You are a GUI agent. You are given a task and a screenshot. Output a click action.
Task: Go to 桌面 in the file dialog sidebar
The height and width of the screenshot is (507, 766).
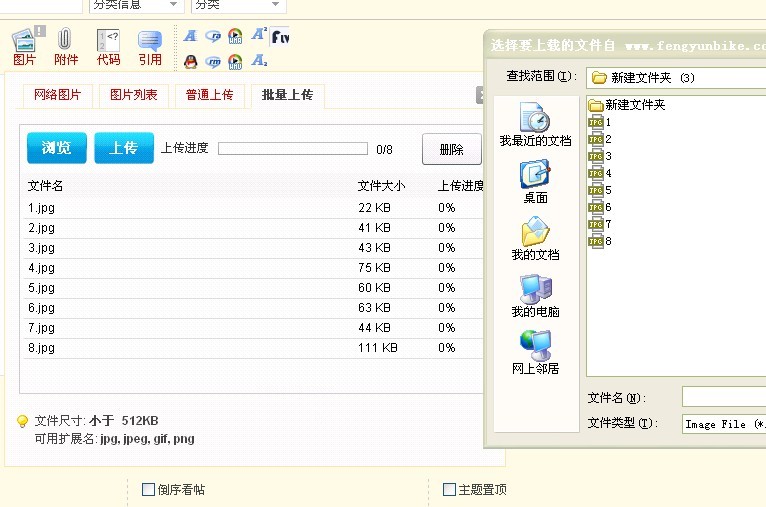[535, 182]
